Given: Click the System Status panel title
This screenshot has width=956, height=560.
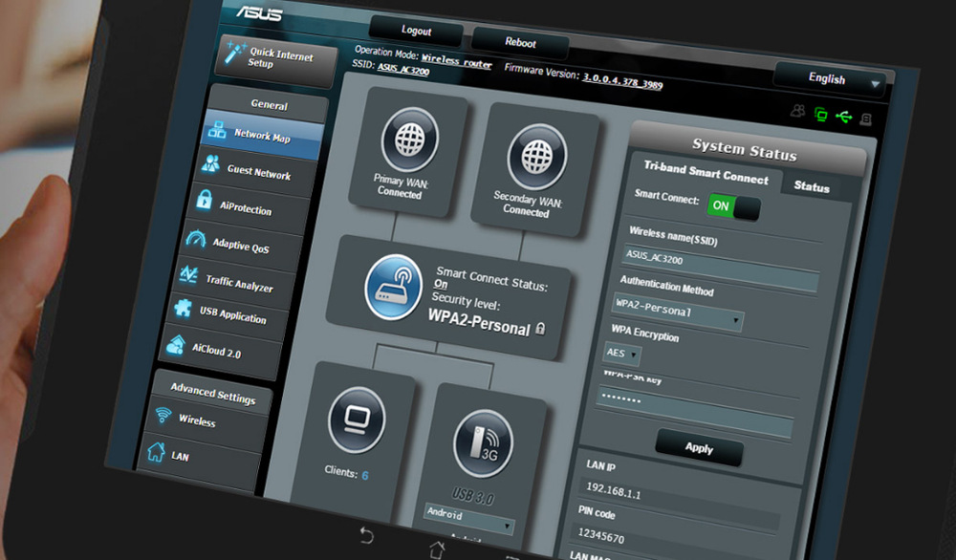Looking at the screenshot, I should (744, 149).
